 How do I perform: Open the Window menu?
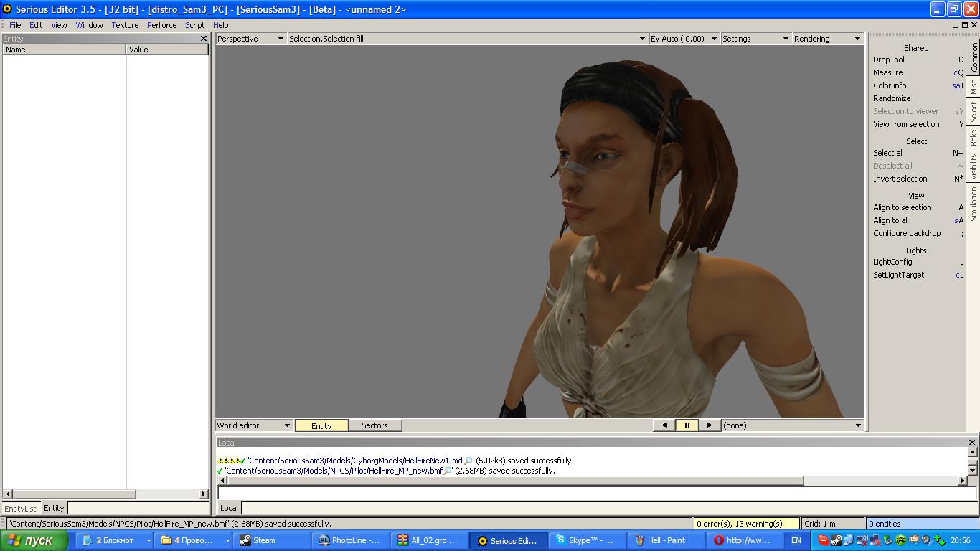pyautogui.click(x=90, y=25)
